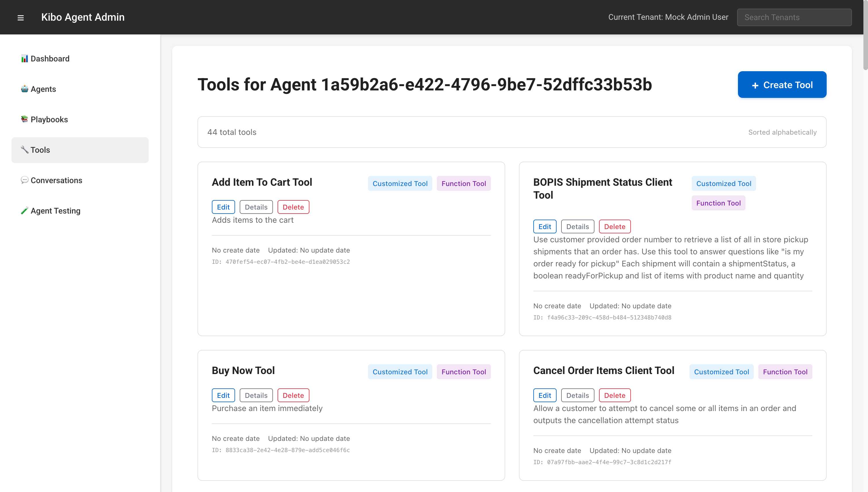Image resolution: width=868 pixels, height=492 pixels.
Task: Open Playbooks section
Action: [x=80, y=120]
